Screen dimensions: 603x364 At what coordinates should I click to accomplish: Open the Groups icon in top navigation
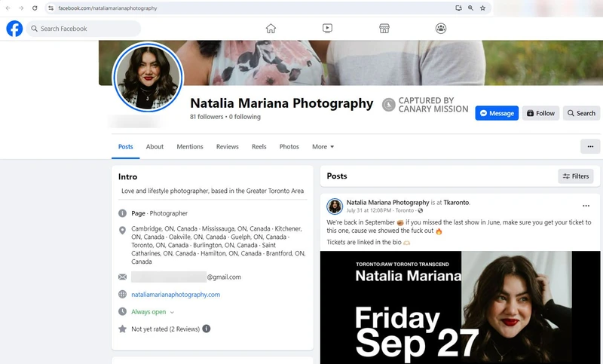[441, 29]
